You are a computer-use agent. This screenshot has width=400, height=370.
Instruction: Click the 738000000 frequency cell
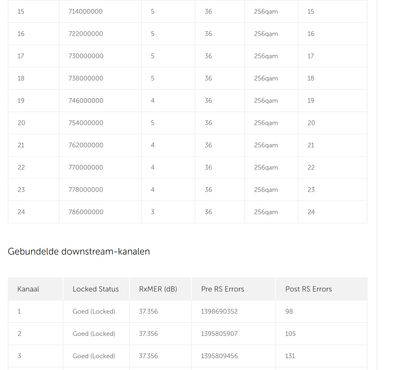point(86,78)
